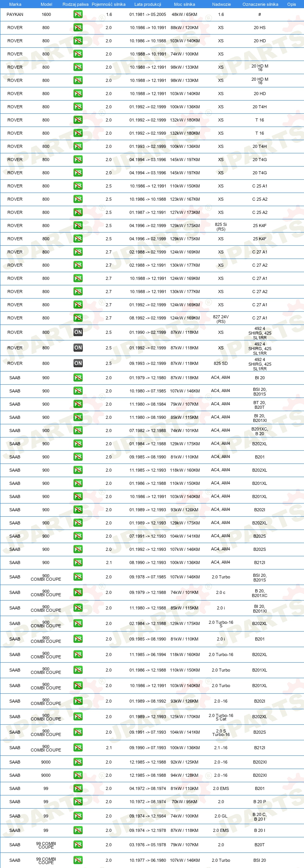Click the petrol icon in the SAAB 99 COMBI COUPE B20T row
This screenshot has width=304, height=868.
coord(78,845)
